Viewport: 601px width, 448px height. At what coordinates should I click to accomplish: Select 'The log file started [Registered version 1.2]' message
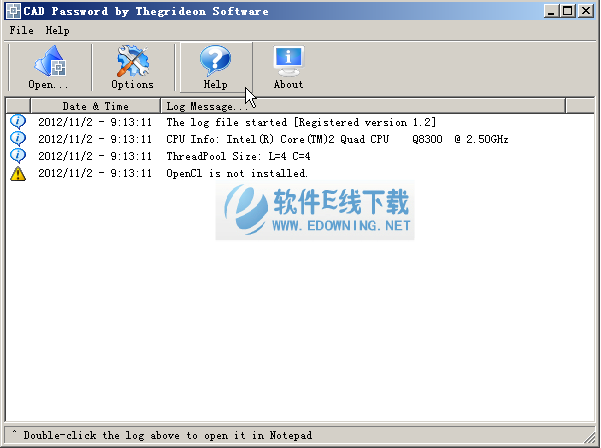[x=301, y=122]
